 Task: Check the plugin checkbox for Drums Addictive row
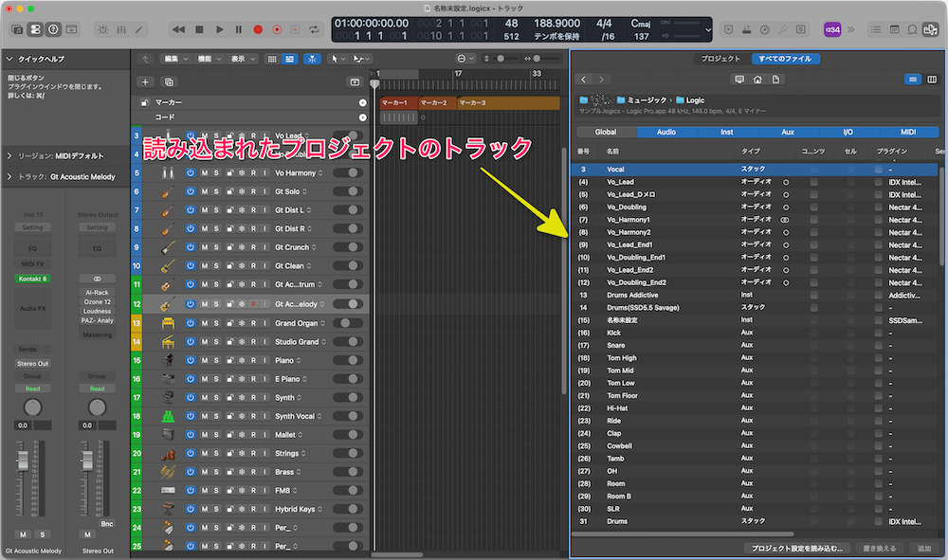point(878,296)
